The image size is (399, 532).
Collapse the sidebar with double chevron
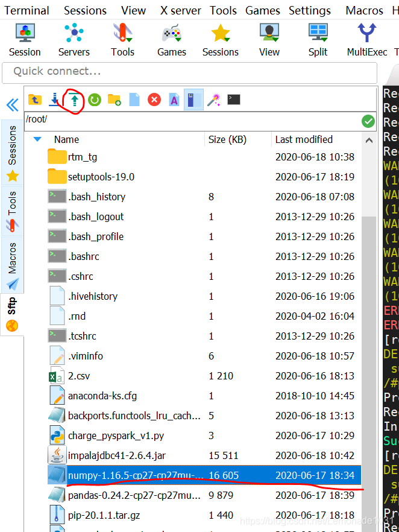click(x=13, y=105)
